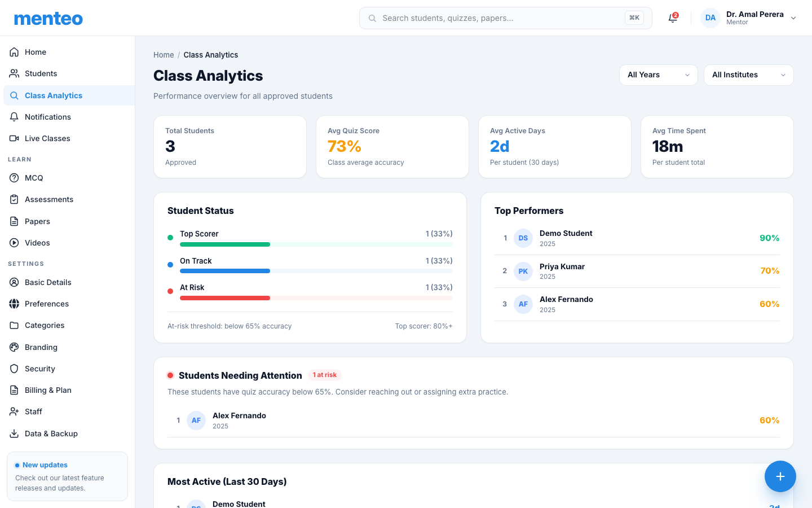Expand the Dr. Amal Perera account menu chevron
The image size is (812, 508).
click(x=793, y=18)
